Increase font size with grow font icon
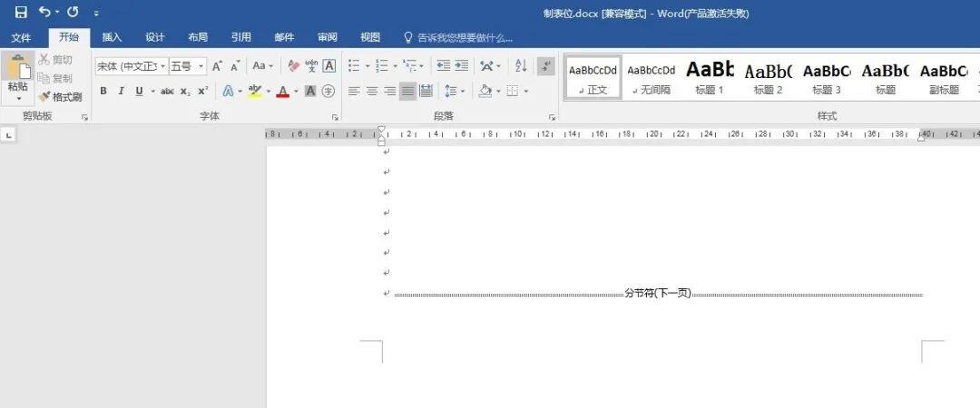Image resolution: width=980 pixels, height=408 pixels. 217,65
